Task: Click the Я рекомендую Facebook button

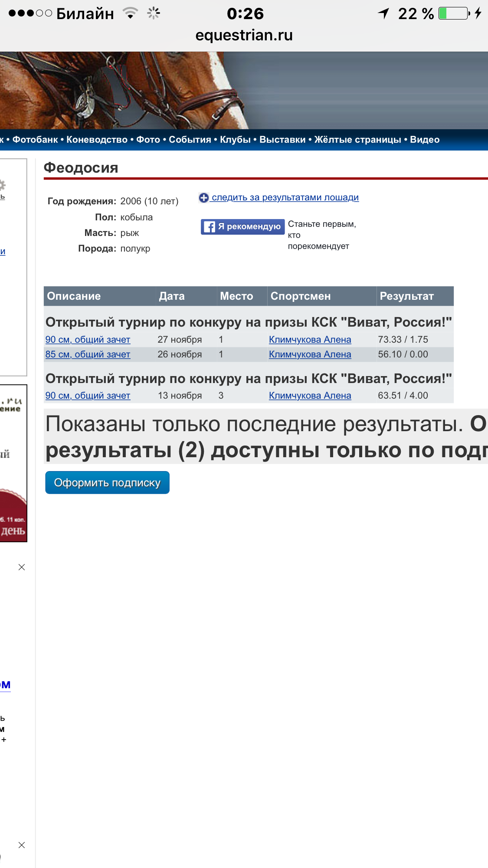Action: click(x=242, y=227)
